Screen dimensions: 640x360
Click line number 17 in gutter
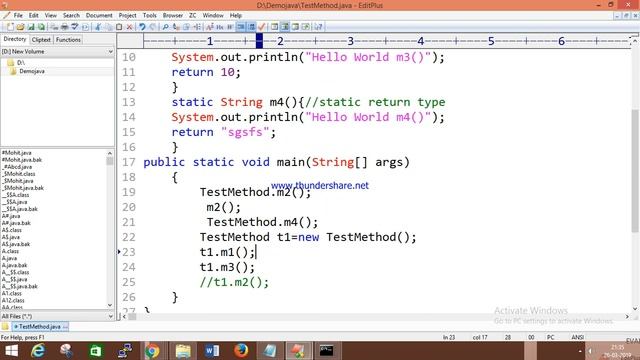(129, 162)
